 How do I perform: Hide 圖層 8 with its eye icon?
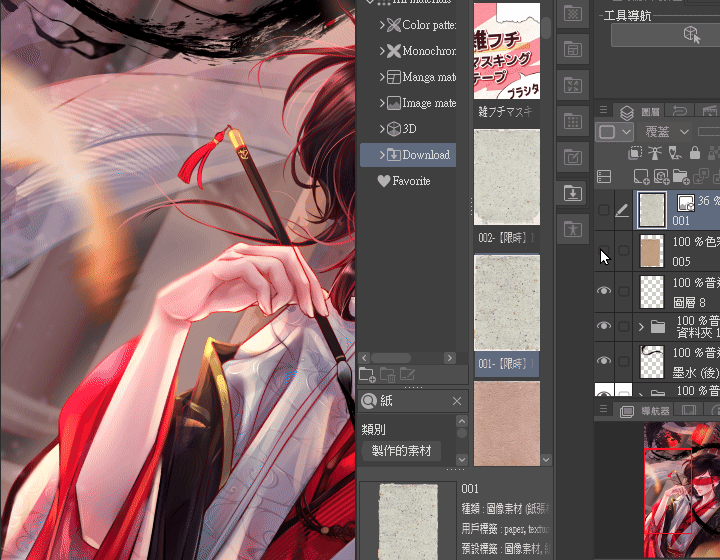(604, 291)
